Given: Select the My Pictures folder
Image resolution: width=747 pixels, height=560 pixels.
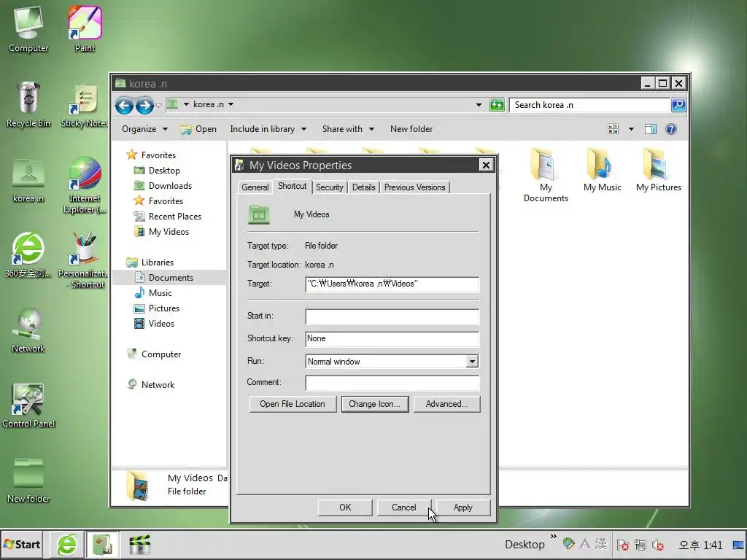Looking at the screenshot, I should [x=659, y=169].
